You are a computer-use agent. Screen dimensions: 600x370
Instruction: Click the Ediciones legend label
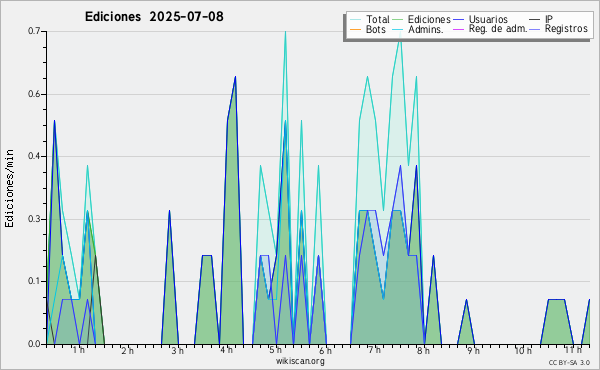429,19
